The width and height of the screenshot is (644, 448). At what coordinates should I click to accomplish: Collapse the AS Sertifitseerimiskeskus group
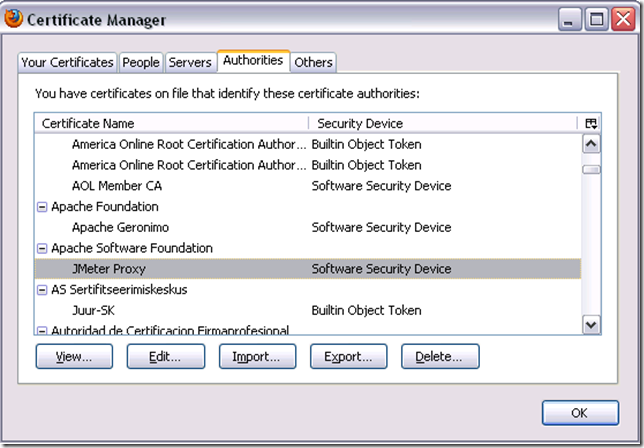tap(42, 290)
